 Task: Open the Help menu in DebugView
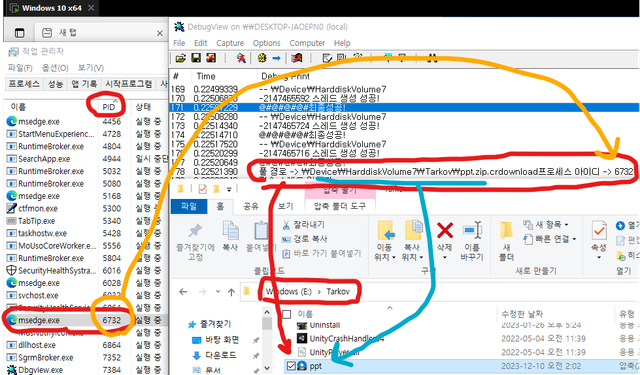pos(342,43)
